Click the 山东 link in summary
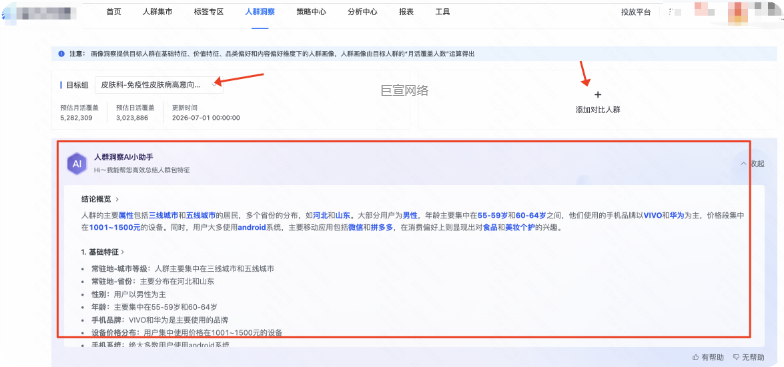 pos(343,216)
